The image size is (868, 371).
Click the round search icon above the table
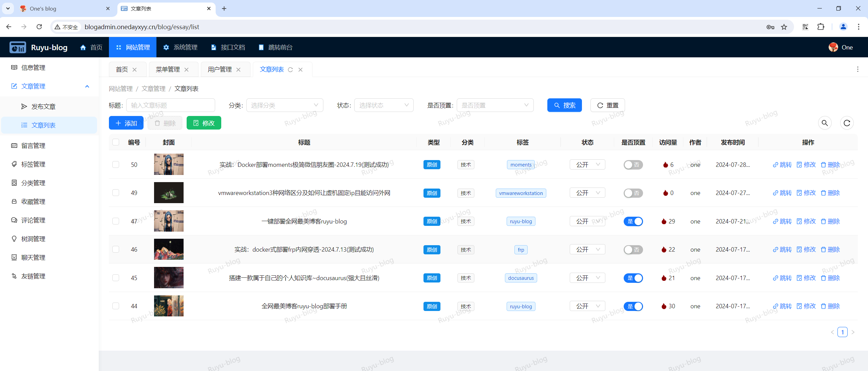825,123
